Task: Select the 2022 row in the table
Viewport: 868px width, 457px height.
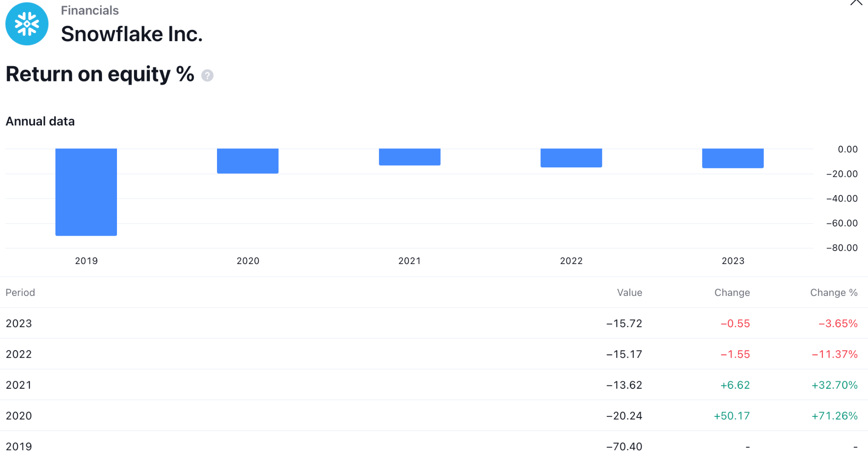Action: [x=434, y=354]
